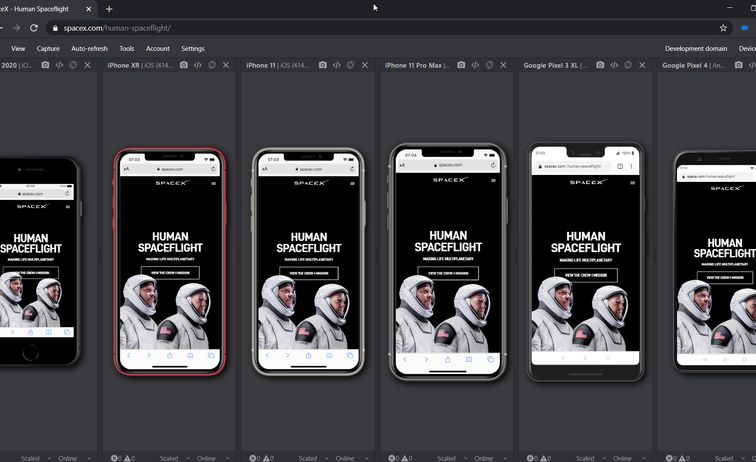
Task: Take a screenshot of the iPhone XR panel
Action: pos(184,65)
